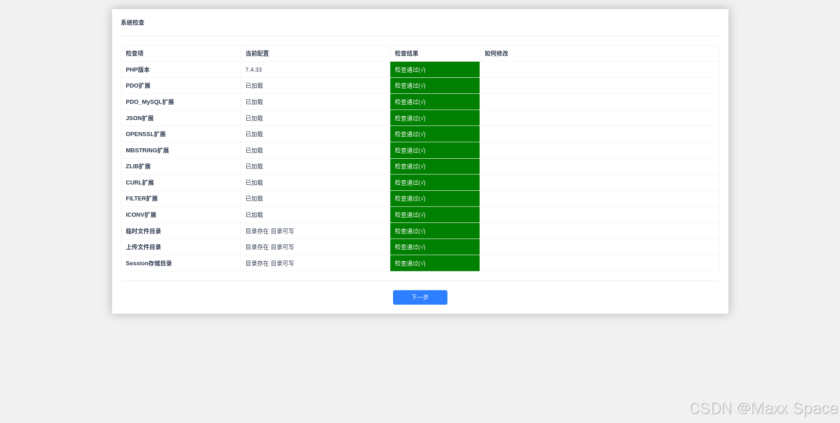Select the PDO扩展 row label
The width and height of the screenshot is (840, 423).
point(138,86)
